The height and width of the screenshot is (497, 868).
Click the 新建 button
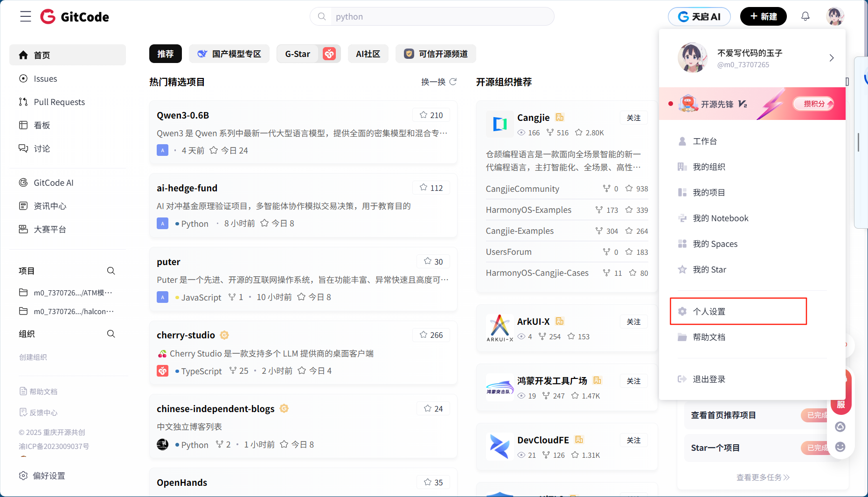763,17
